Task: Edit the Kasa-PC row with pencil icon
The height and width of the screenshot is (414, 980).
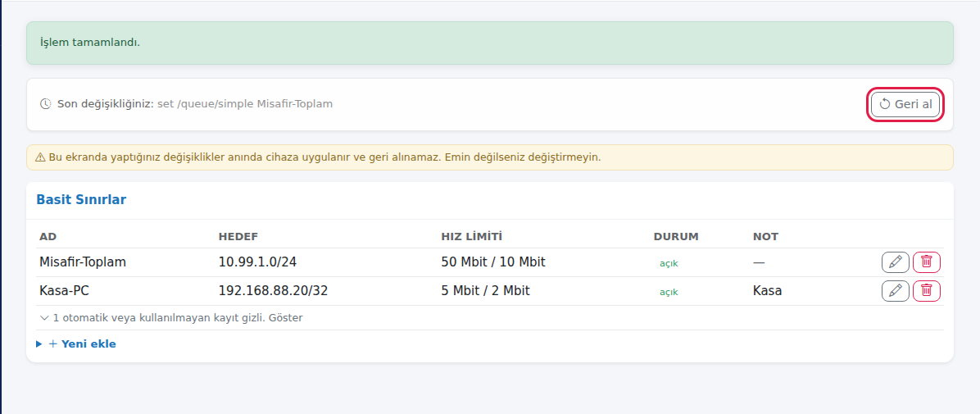Action: click(x=895, y=291)
